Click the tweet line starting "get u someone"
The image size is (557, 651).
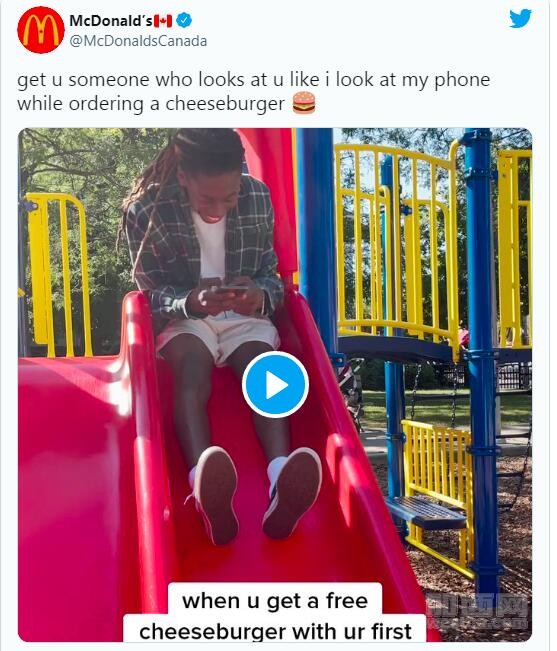pos(254,79)
